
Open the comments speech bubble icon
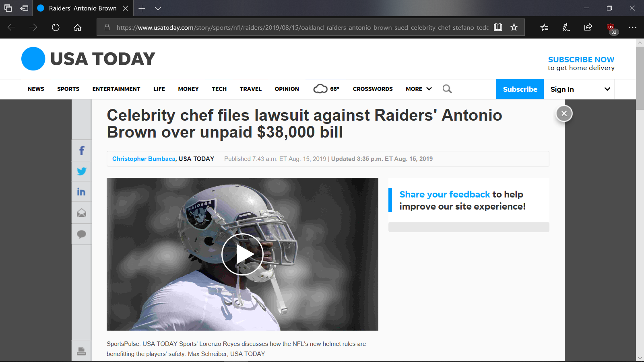82,234
